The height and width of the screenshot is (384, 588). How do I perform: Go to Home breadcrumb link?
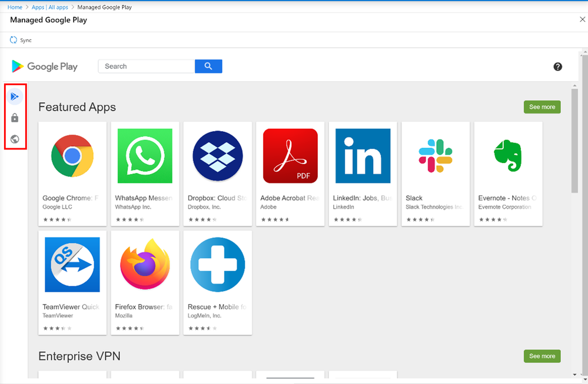pos(15,7)
